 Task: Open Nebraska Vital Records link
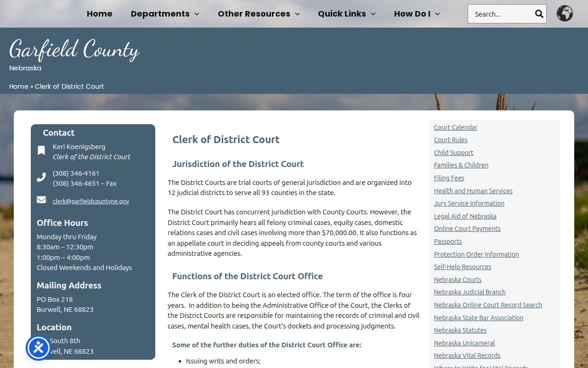pyautogui.click(x=467, y=356)
